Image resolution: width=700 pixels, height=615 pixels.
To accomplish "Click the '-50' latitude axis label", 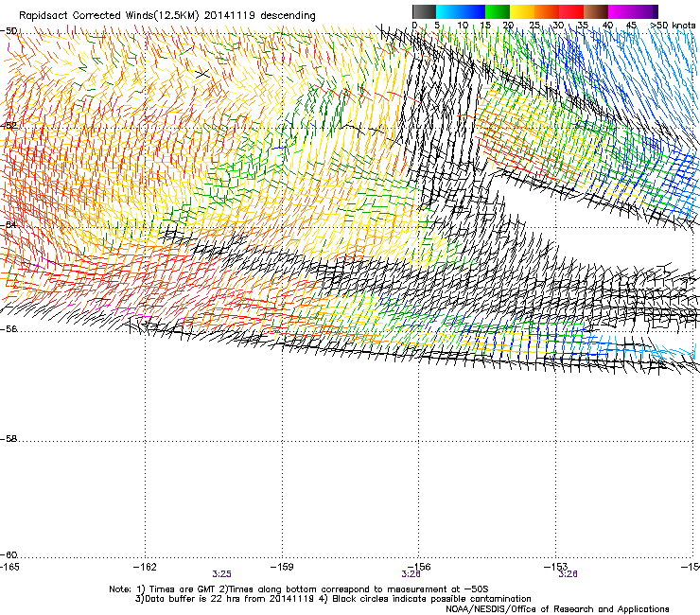I will pos(9,31).
